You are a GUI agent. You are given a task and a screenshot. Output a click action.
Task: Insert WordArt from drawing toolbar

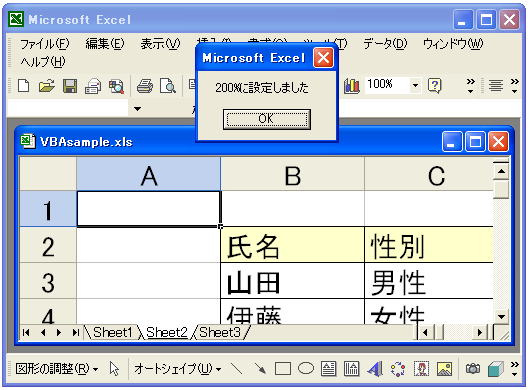point(375,369)
